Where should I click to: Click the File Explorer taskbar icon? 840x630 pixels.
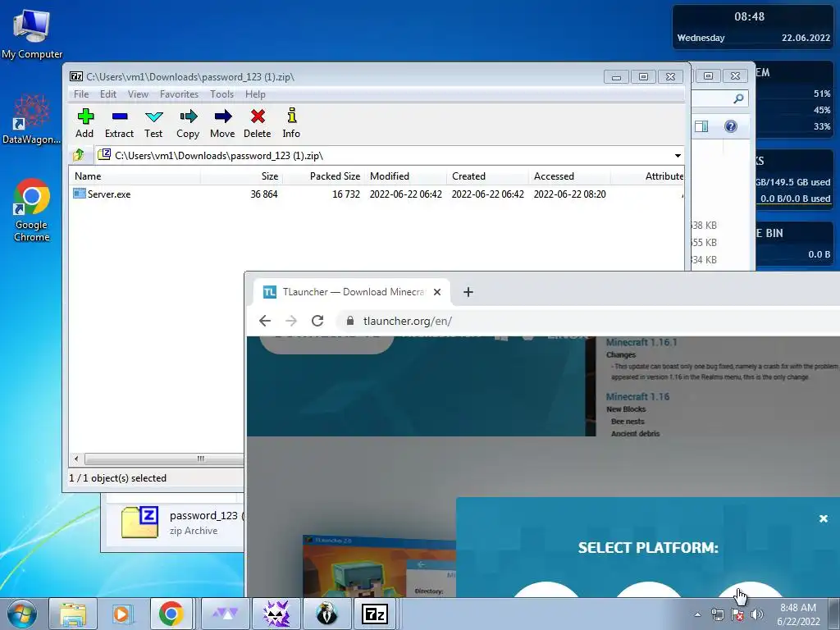tap(73, 614)
